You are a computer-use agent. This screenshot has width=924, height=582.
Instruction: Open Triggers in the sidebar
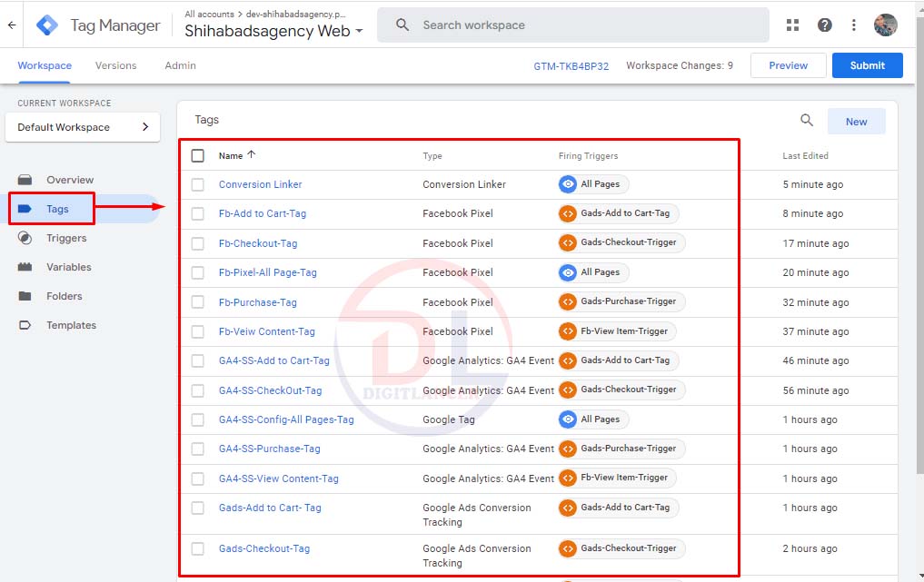point(66,238)
